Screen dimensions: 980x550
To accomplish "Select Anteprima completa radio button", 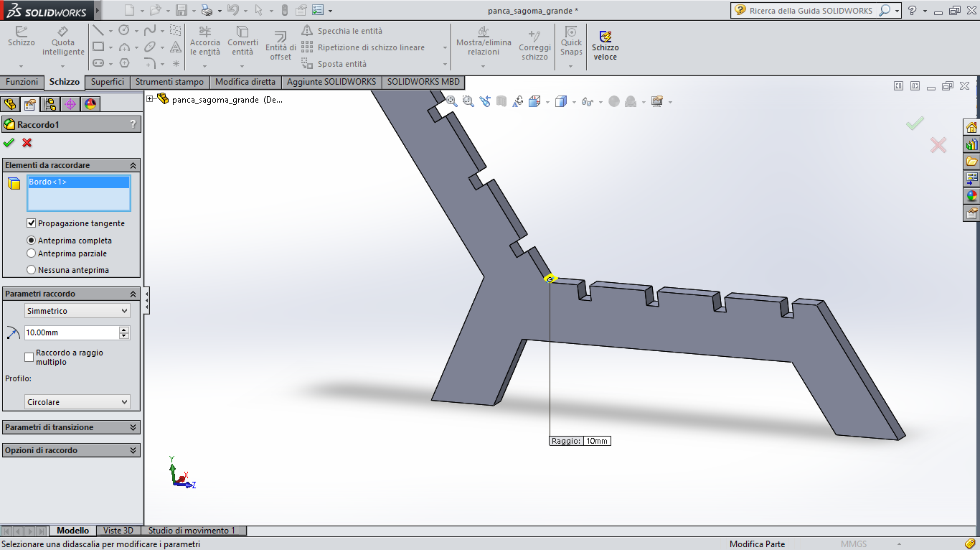I will (x=31, y=241).
